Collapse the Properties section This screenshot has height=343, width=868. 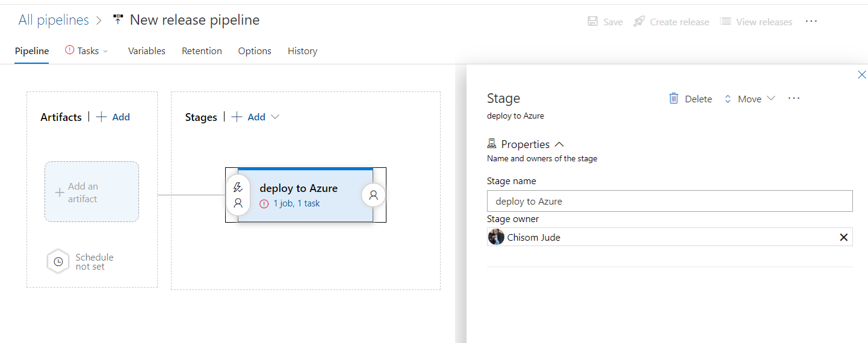click(x=559, y=144)
